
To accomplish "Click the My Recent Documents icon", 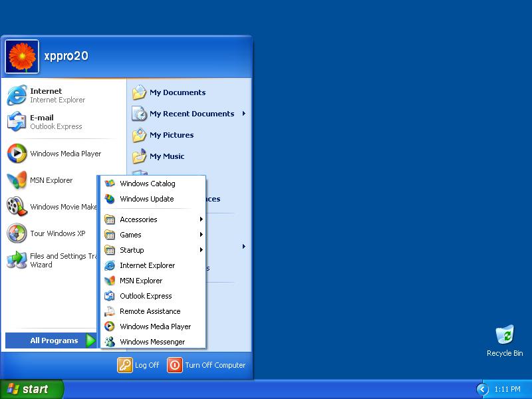I will pyautogui.click(x=139, y=114).
